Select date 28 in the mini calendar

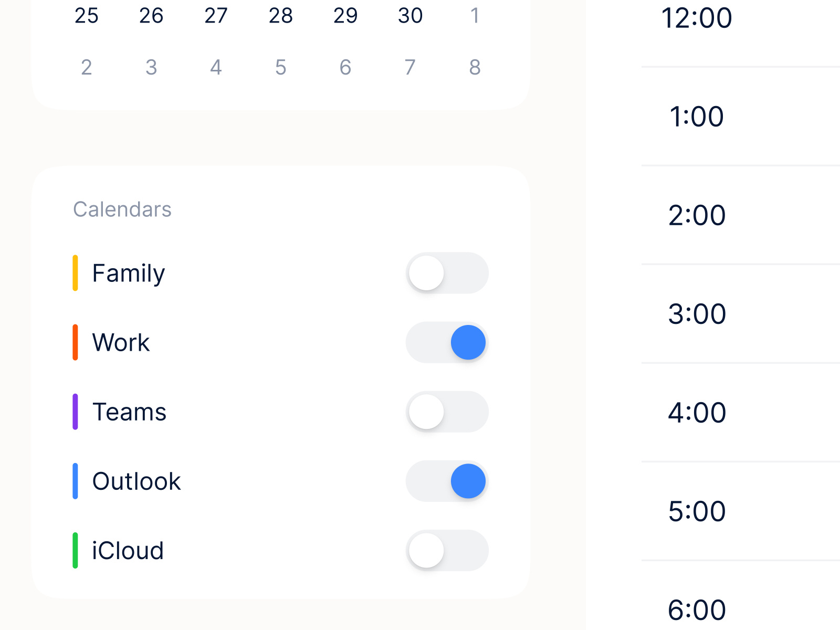281,16
